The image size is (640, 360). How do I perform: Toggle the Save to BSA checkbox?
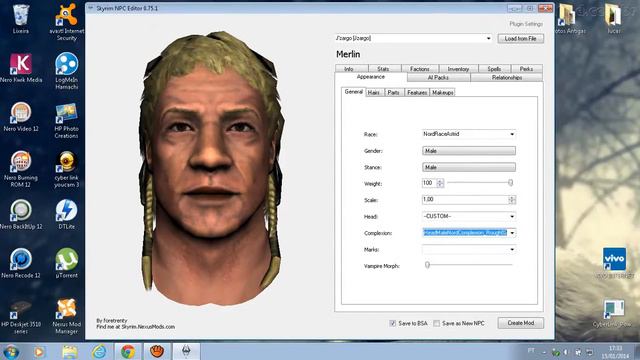point(393,323)
